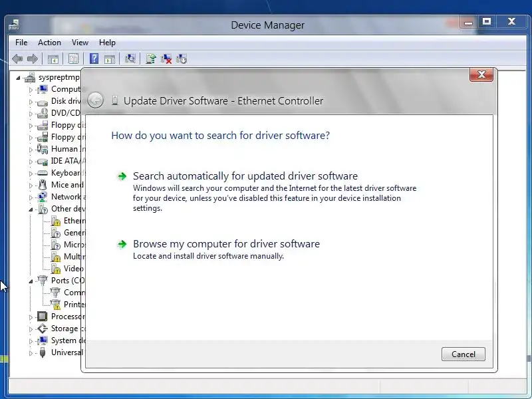
Task: Select the Communications port entry
Action: 68,293
